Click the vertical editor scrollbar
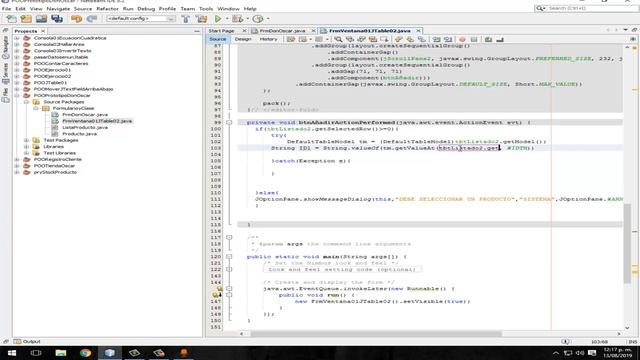The width and height of the screenshot is (640, 360). point(627,243)
